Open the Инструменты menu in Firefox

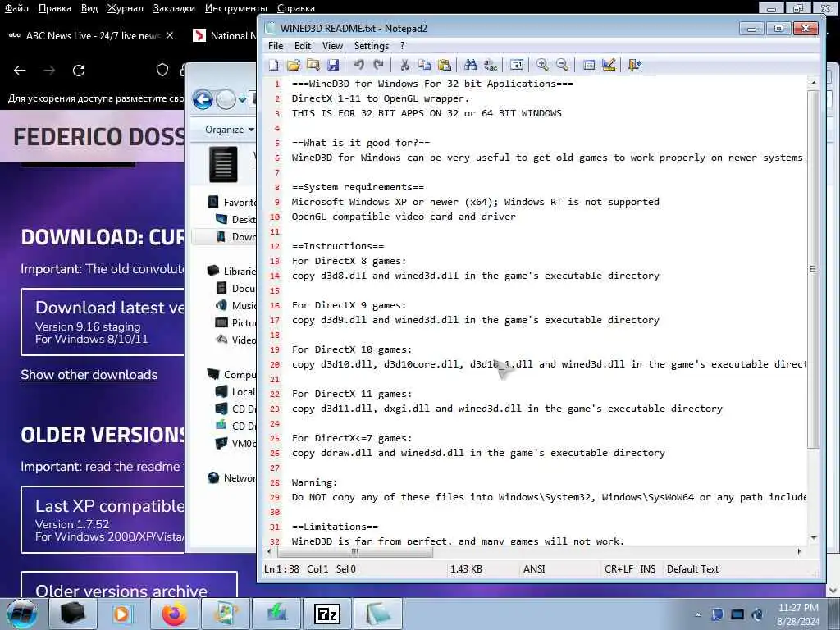(235, 8)
